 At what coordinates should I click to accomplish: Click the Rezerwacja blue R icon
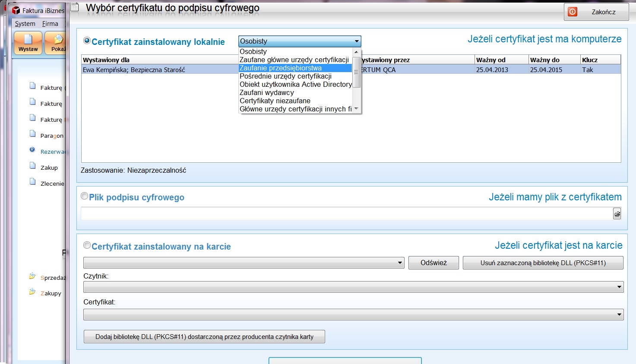click(x=32, y=150)
